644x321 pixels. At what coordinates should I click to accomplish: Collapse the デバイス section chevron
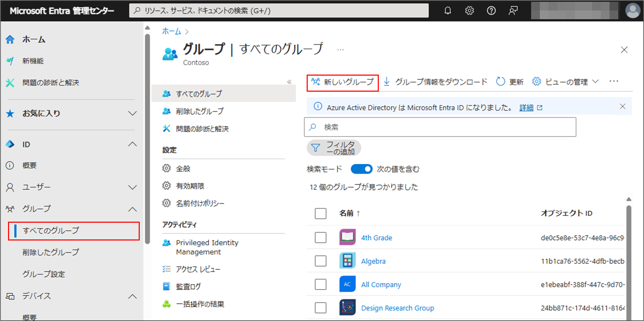[132, 296]
